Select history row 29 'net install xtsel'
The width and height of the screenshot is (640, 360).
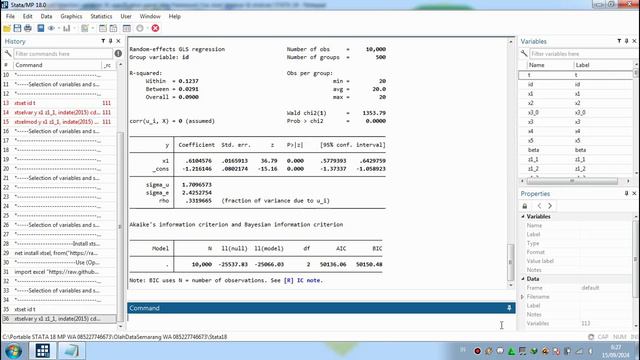(59, 253)
